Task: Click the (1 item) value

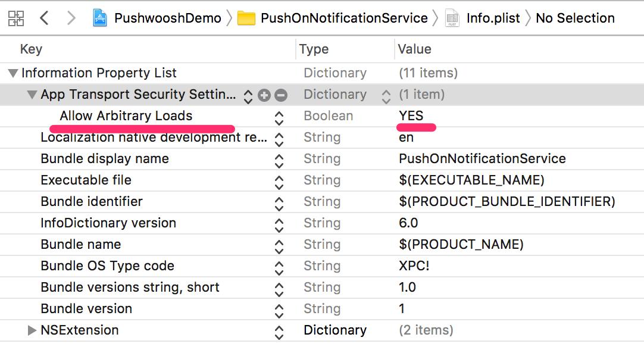Action: coord(422,95)
